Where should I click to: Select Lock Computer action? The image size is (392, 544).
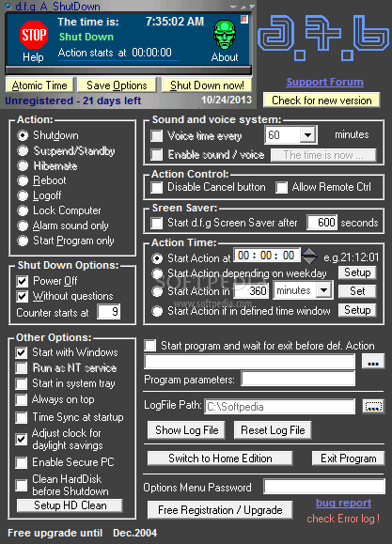tap(23, 210)
